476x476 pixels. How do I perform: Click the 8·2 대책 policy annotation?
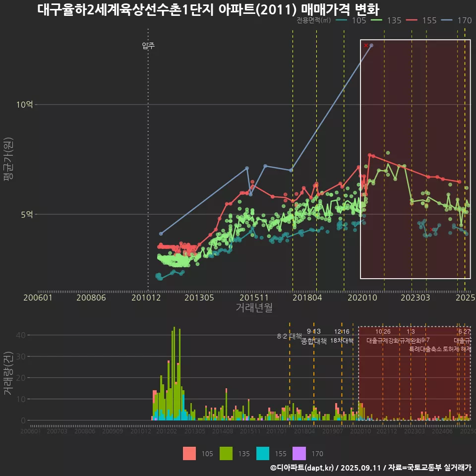(x=289, y=336)
